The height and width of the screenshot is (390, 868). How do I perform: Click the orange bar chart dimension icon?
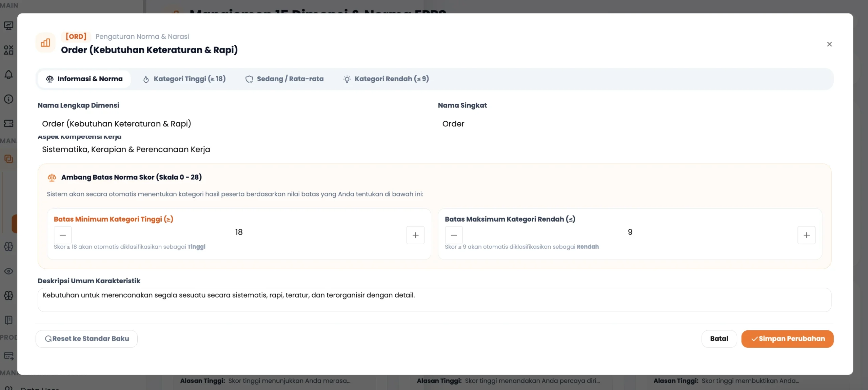[x=45, y=43]
